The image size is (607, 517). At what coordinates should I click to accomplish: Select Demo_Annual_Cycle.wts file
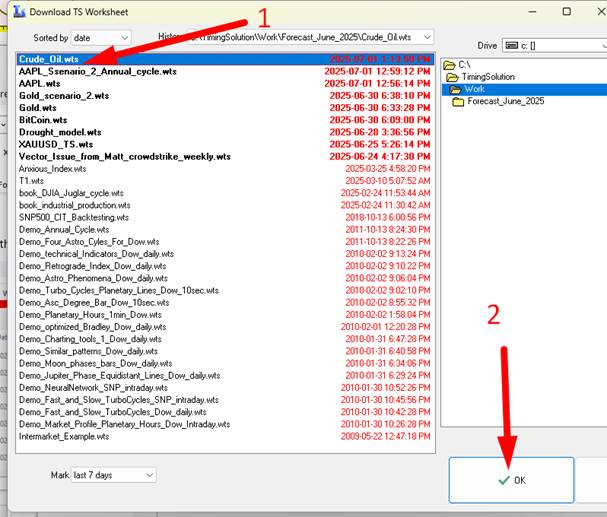225,229
